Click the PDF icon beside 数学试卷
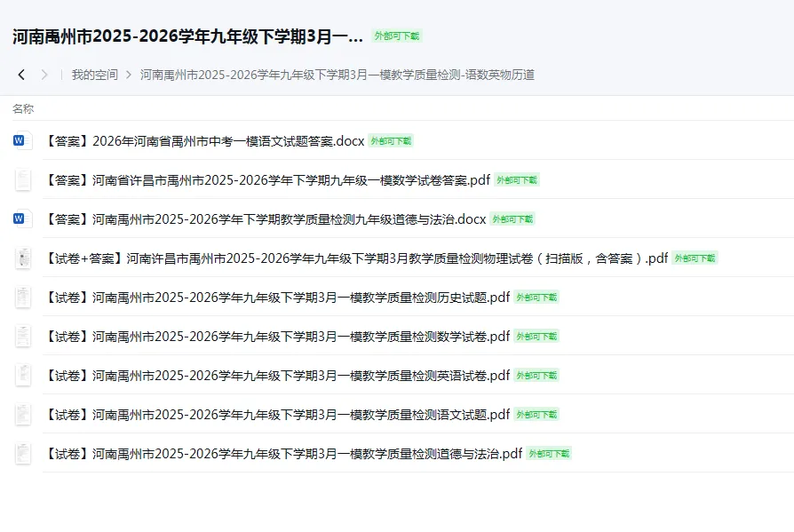This screenshot has width=794, height=532. tap(21, 336)
